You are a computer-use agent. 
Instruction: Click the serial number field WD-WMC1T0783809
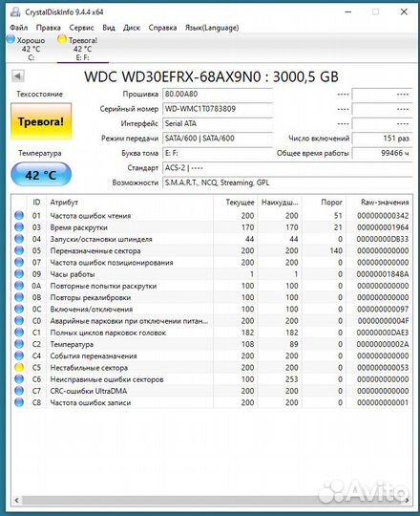pos(218,109)
